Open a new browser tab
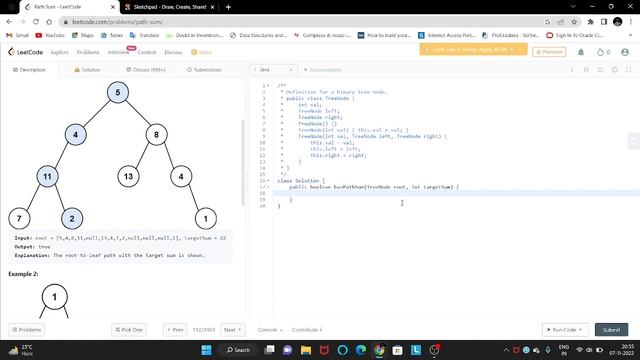Image resolution: width=640 pixels, height=360 pixels. coord(228,7)
